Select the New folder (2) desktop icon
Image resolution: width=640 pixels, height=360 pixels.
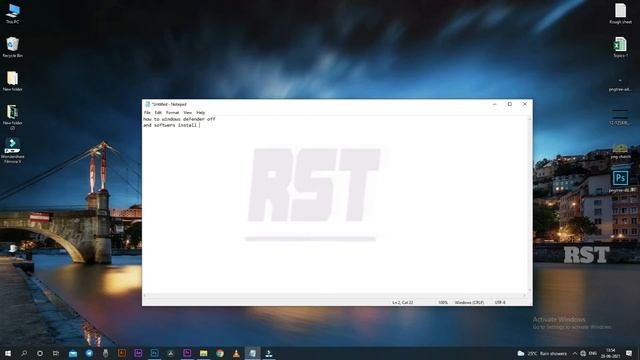tap(12, 117)
